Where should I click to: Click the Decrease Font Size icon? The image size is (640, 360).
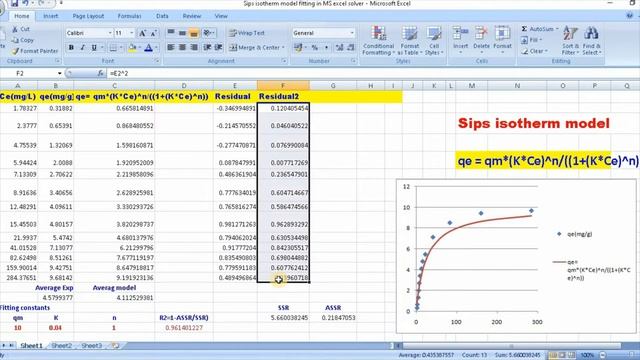tap(153, 33)
